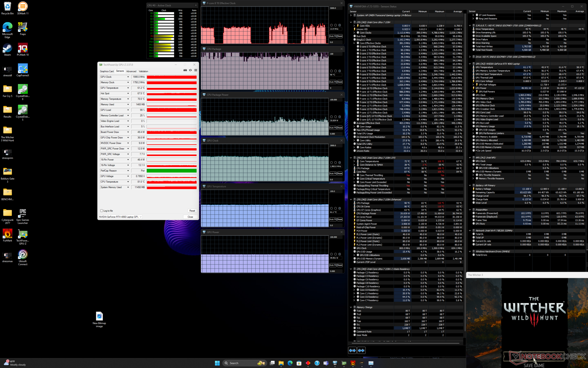Switch to the Advanced tab in GPU-Z

[x=131, y=71]
